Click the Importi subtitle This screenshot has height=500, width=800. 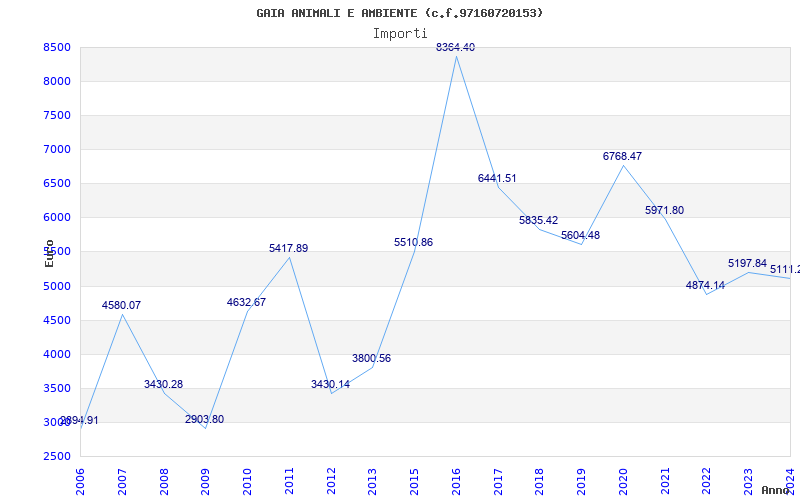pos(400,34)
